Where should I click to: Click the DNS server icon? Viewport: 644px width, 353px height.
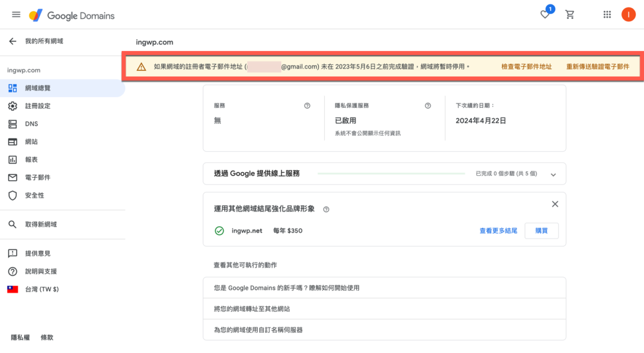coord(13,124)
